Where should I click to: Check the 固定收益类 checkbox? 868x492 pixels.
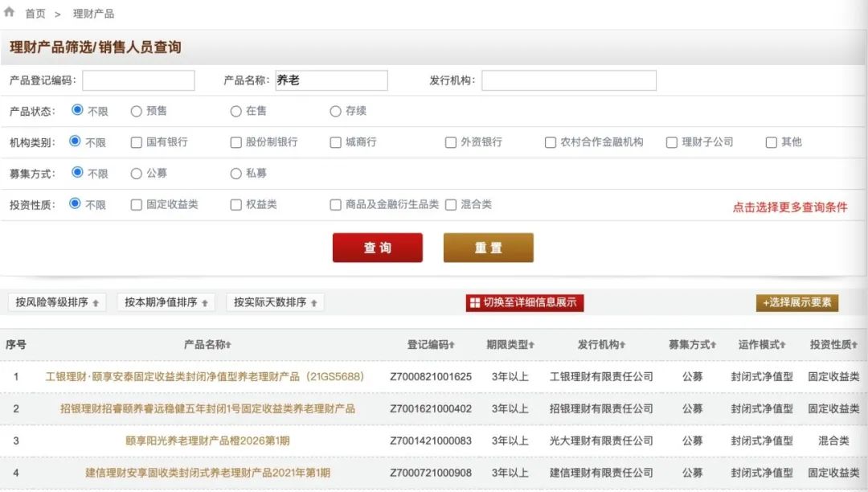(136, 205)
